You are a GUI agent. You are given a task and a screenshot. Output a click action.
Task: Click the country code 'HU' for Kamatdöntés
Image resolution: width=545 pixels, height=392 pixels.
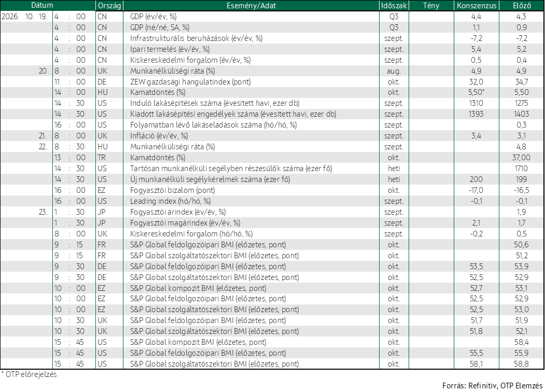point(103,92)
